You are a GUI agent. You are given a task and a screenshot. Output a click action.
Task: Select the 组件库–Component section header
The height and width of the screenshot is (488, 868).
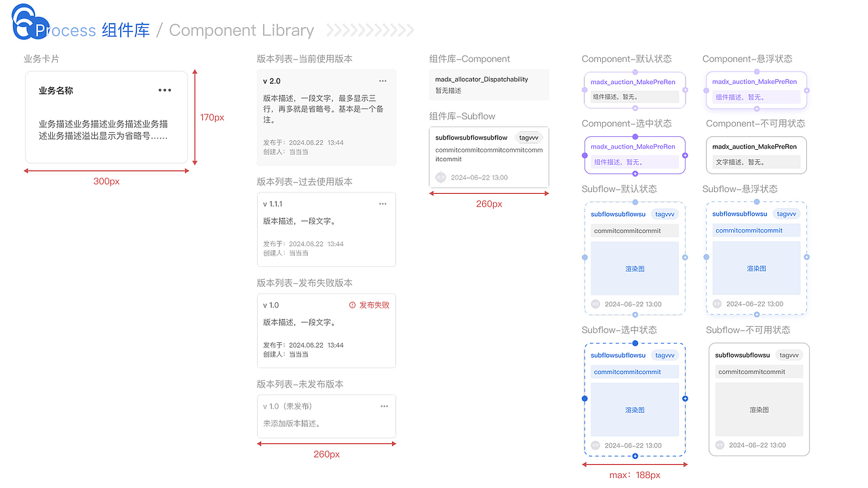[x=469, y=59]
